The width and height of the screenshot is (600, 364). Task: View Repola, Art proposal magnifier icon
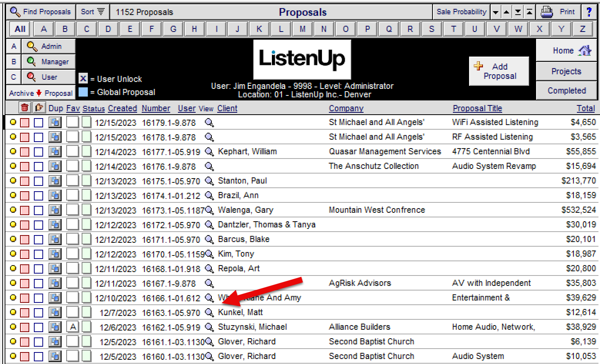click(209, 269)
